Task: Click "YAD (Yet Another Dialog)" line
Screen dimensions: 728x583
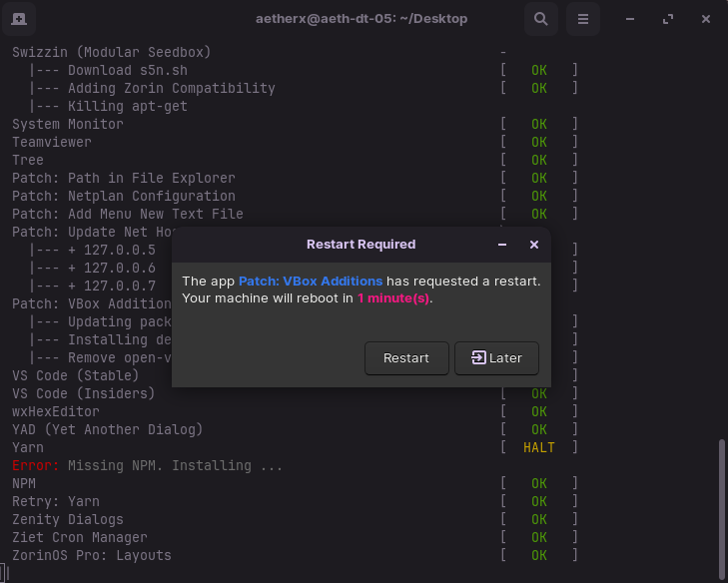Action: tap(107, 429)
